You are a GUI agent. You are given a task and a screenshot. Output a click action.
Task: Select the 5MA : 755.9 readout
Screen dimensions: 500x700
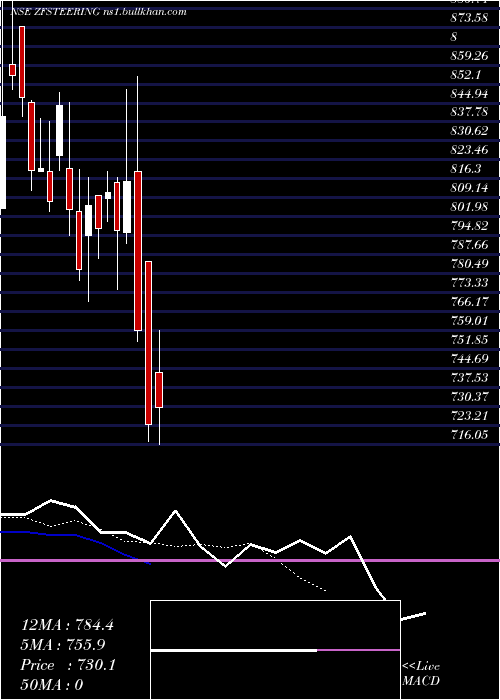[x=64, y=645]
